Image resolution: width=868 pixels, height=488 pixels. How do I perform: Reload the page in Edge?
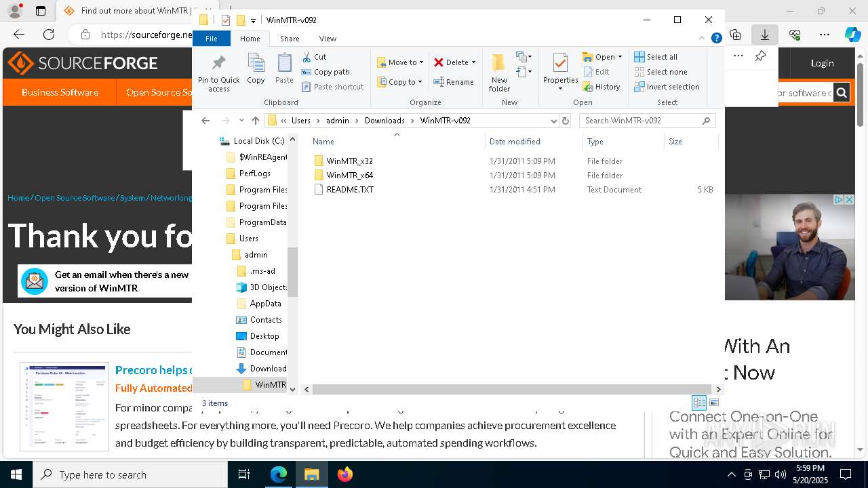click(x=49, y=35)
